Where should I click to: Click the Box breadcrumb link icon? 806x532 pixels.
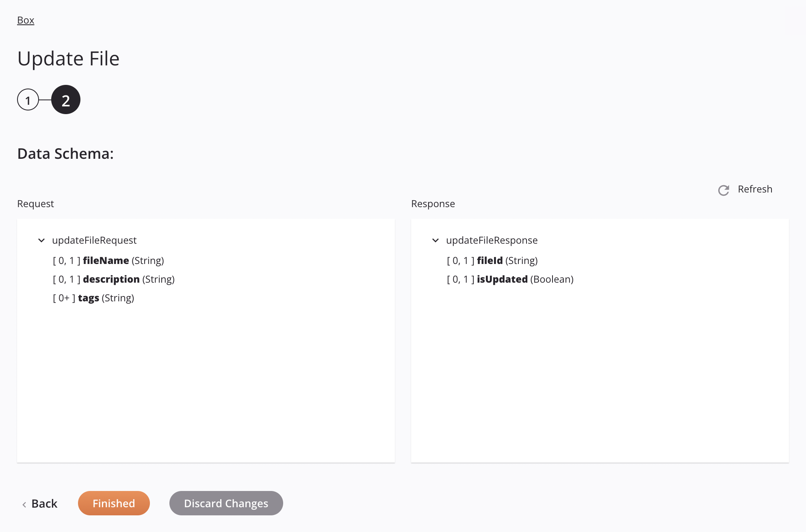coord(26,19)
